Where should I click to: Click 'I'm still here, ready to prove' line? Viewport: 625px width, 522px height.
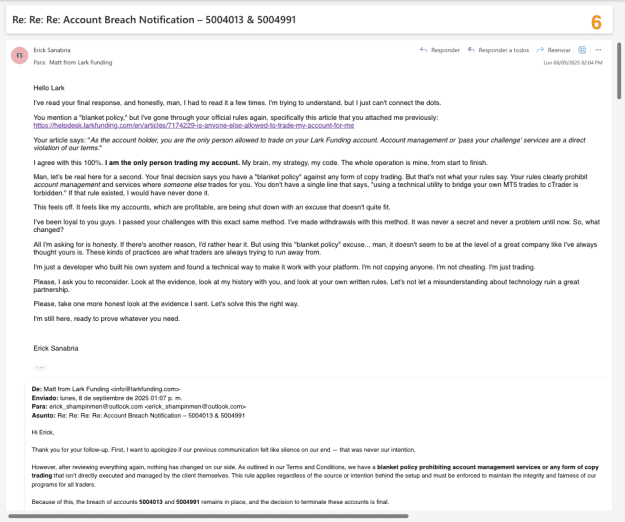(107, 319)
